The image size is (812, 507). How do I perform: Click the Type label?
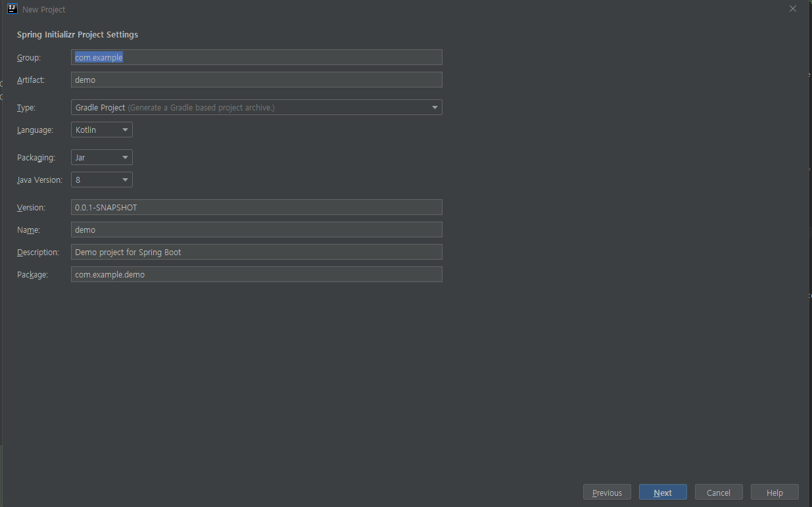coord(26,108)
